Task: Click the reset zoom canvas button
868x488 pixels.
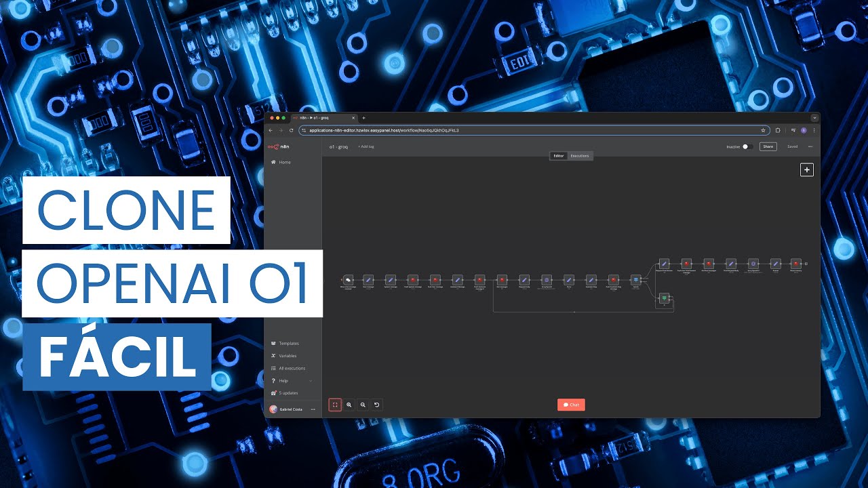Action: (x=377, y=405)
